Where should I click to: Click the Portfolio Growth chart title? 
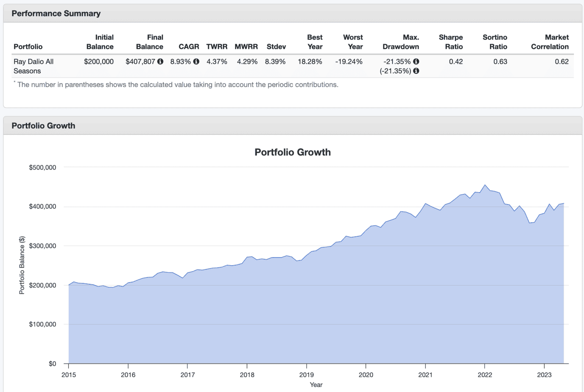[x=293, y=152]
